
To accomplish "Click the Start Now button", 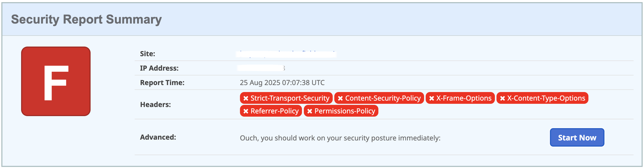I will [x=577, y=138].
